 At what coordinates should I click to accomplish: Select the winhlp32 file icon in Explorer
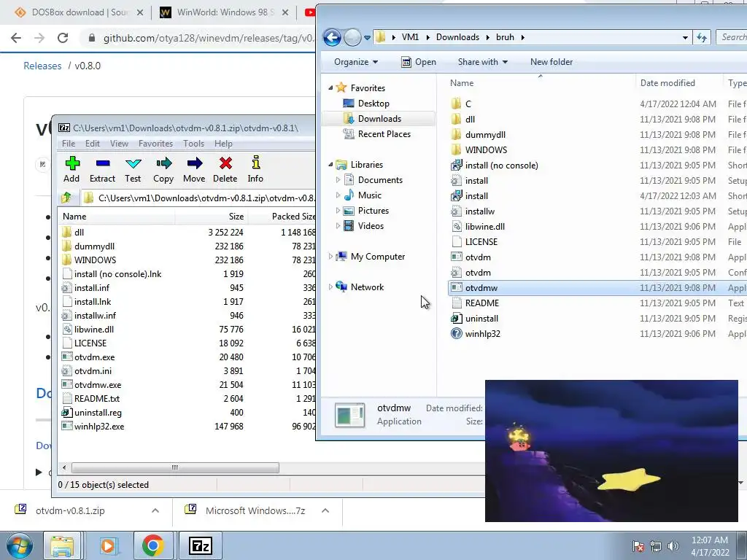[x=457, y=333]
